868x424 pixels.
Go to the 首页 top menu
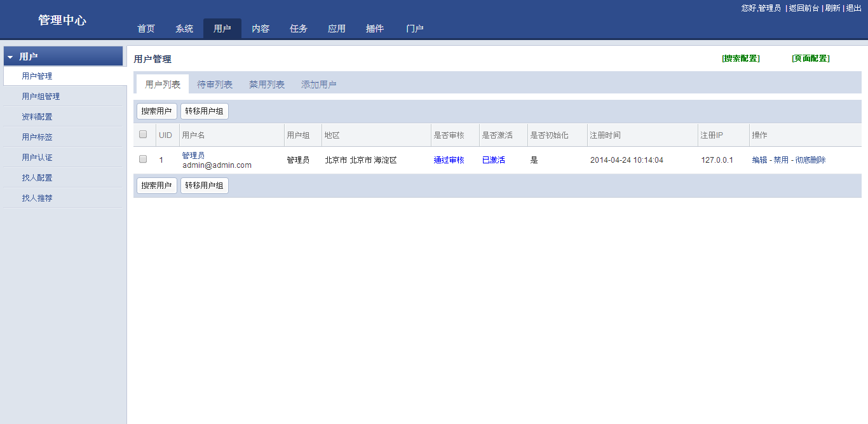coord(146,29)
